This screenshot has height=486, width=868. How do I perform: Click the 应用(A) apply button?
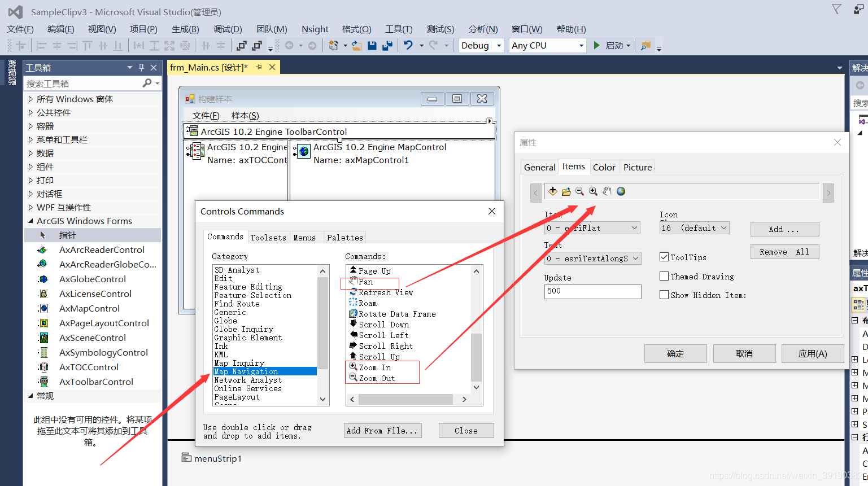813,353
